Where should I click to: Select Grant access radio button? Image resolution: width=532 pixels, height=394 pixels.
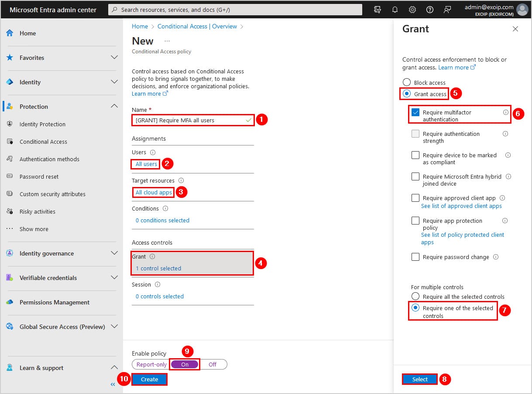click(407, 93)
